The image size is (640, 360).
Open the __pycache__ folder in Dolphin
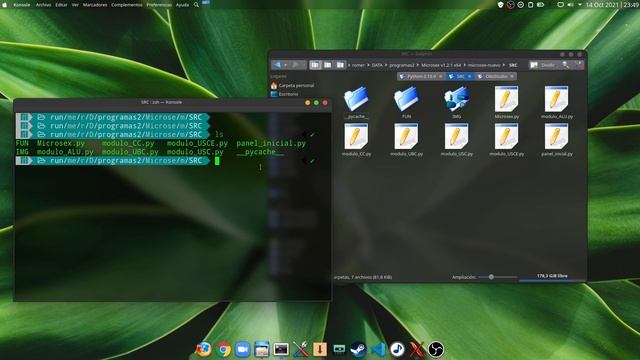(356, 99)
